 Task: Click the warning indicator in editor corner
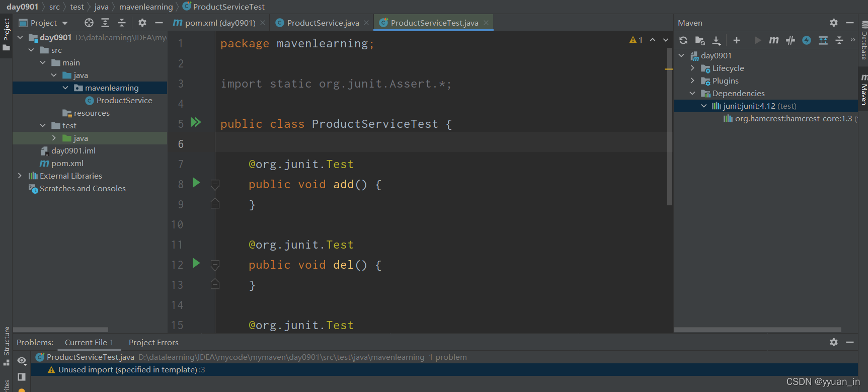[636, 40]
